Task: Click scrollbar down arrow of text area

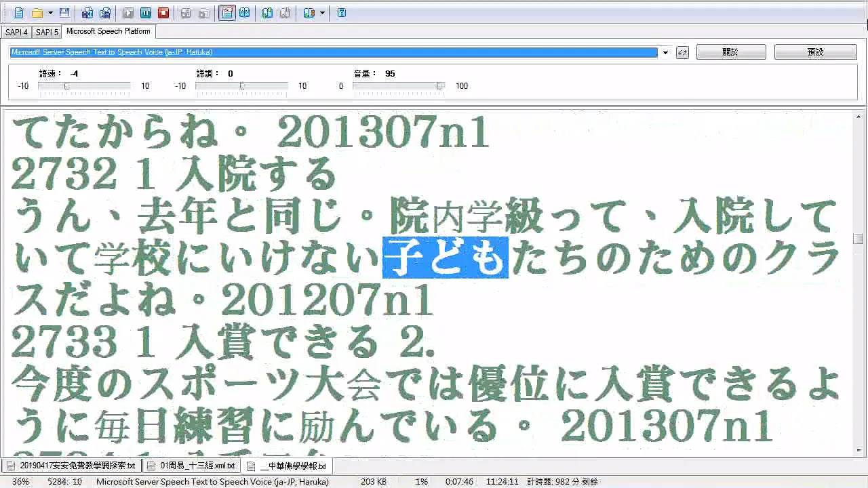Action: (x=859, y=450)
